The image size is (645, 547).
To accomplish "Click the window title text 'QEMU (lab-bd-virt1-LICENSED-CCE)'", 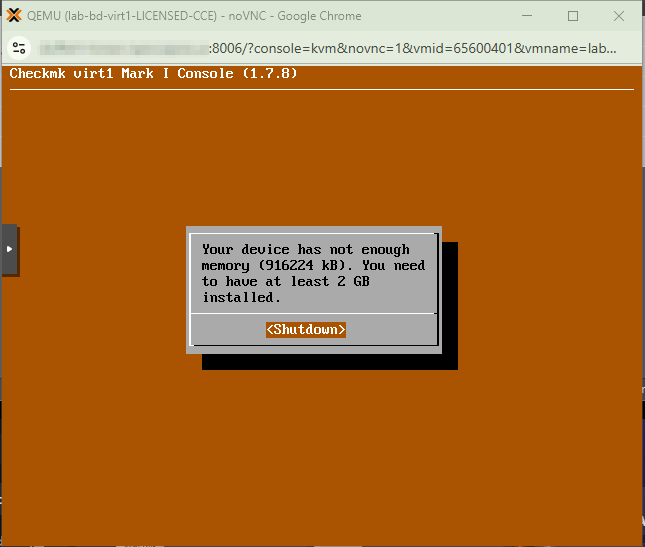I will pyautogui.click(x=130, y=16).
